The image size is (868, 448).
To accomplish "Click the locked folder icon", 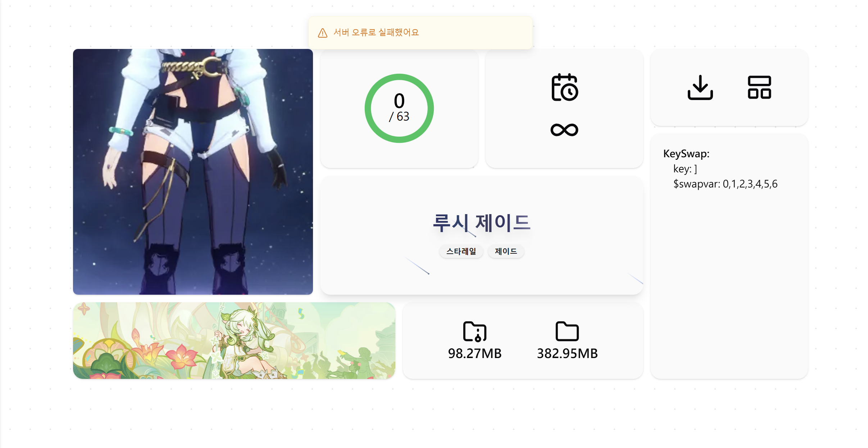I will click(474, 331).
